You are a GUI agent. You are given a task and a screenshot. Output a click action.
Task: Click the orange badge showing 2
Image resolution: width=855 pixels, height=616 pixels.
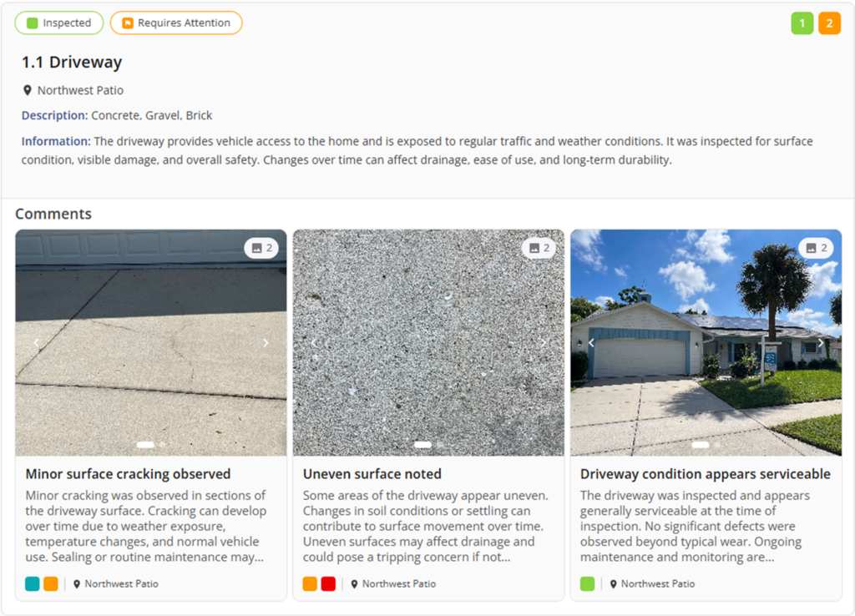tap(828, 23)
